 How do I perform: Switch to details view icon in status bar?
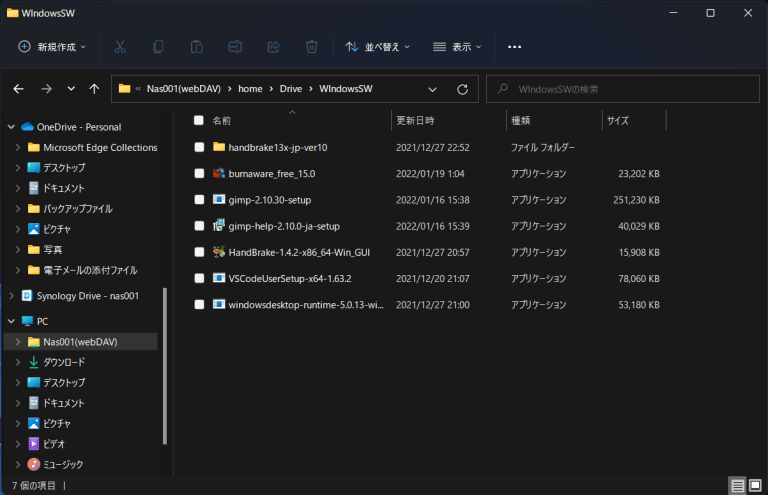pyautogui.click(x=737, y=485)
